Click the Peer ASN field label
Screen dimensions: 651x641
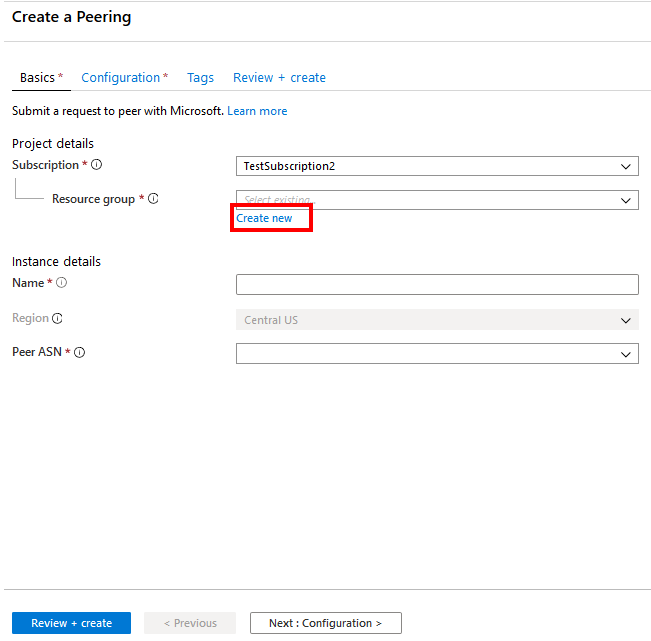(37, 352)
